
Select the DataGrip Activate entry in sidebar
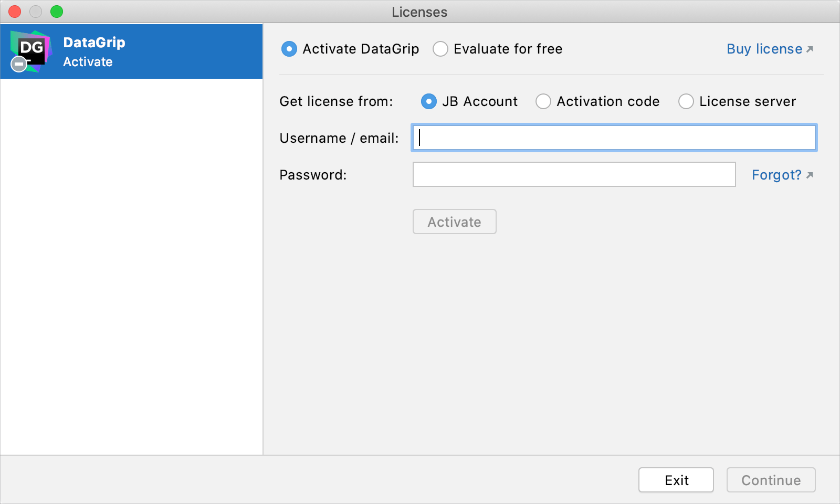pos(131,51)
